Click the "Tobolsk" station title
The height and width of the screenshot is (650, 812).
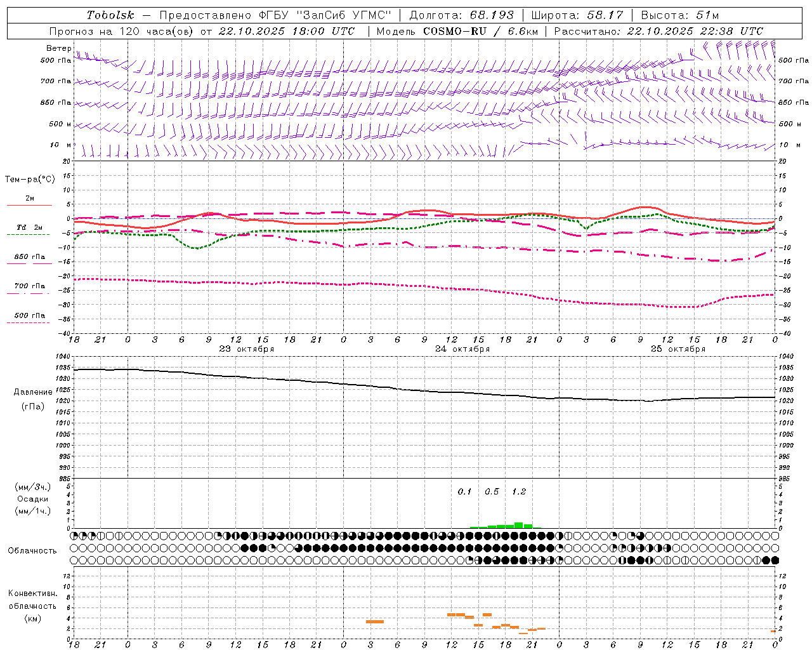[x=110, y=15]
